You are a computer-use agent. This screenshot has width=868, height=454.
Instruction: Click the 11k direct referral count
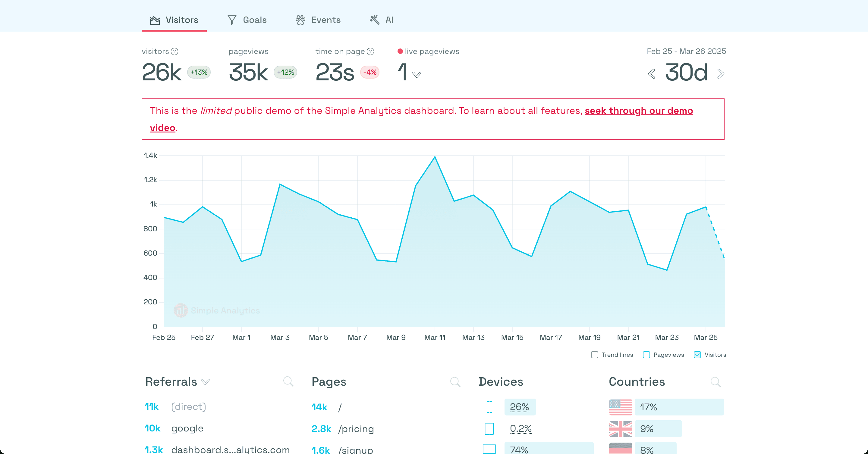(x=152, y=407)
